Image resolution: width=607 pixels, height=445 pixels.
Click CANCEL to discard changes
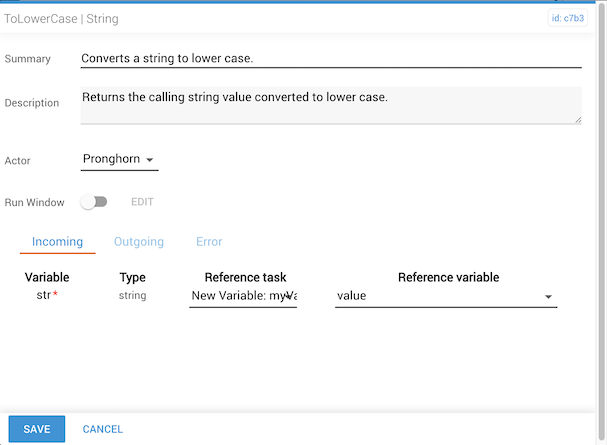(x=103, y=429)
